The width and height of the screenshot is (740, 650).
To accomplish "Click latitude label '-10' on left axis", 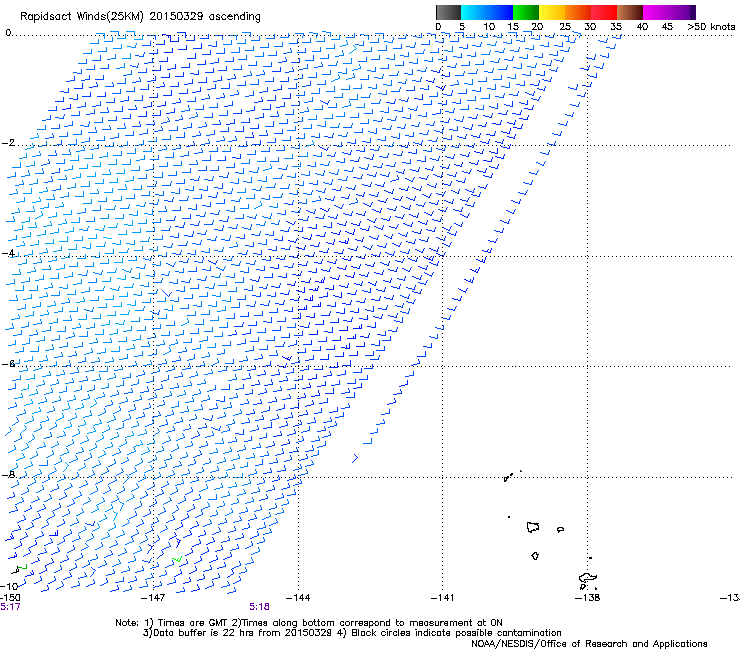I will pos(9,586).
